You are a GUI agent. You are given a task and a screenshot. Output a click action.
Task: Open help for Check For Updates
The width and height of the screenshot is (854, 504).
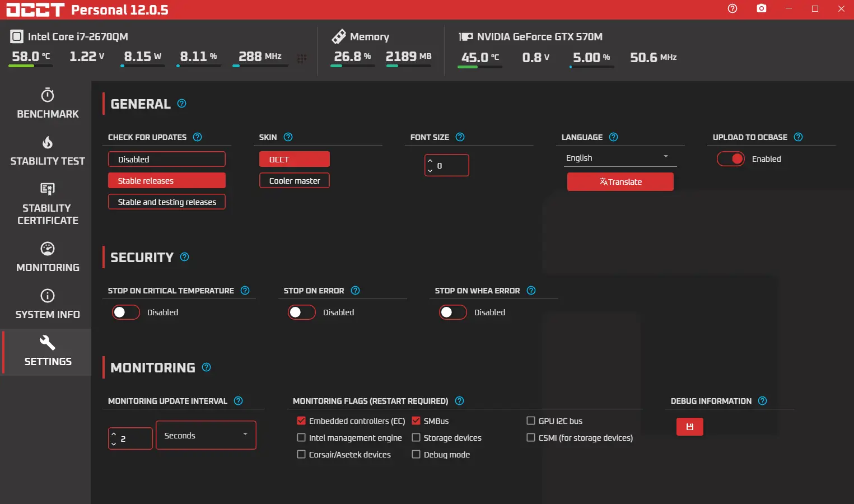pos(198,137)
